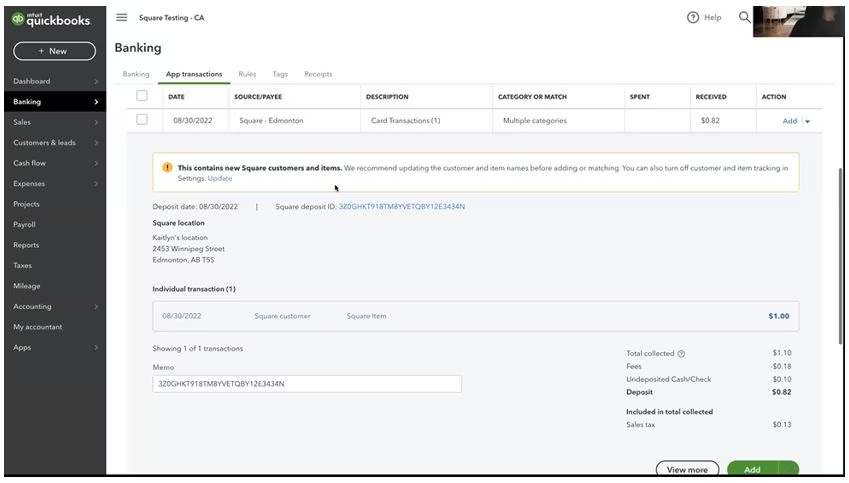Click the vertical page scrollbar
Image resolution: width=849 pixels, height=483 pixels.
click(840, 256)
